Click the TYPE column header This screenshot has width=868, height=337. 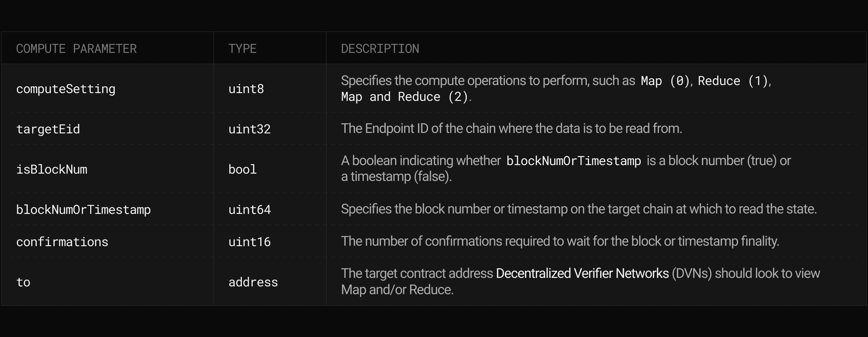coord(242,49)
